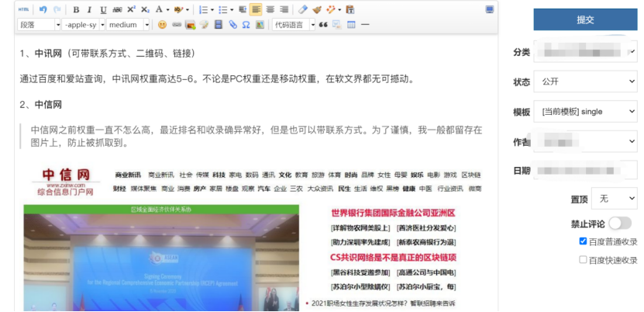The image size is (644, 312).
Task: Align text to the right
Action: (x=284, y=9)
